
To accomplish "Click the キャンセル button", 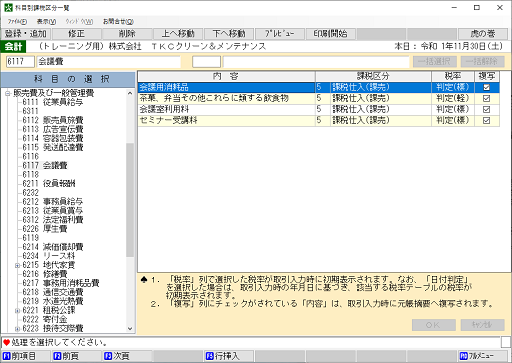I will point(482,325).
